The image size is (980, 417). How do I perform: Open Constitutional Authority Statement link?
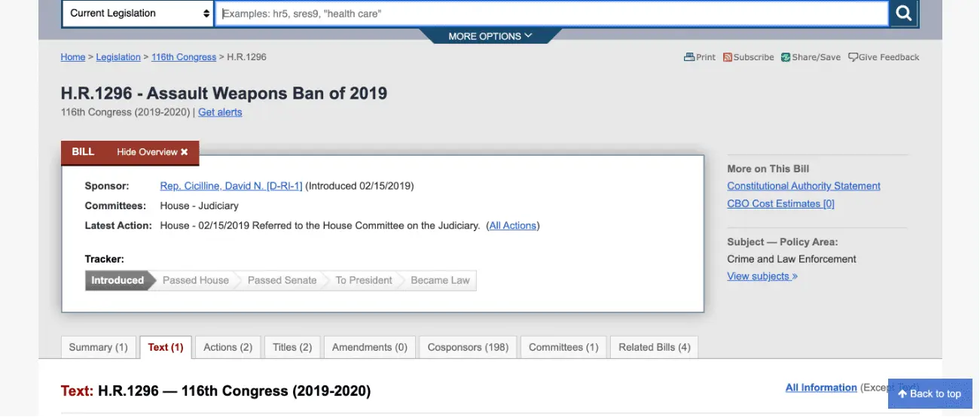804,186
